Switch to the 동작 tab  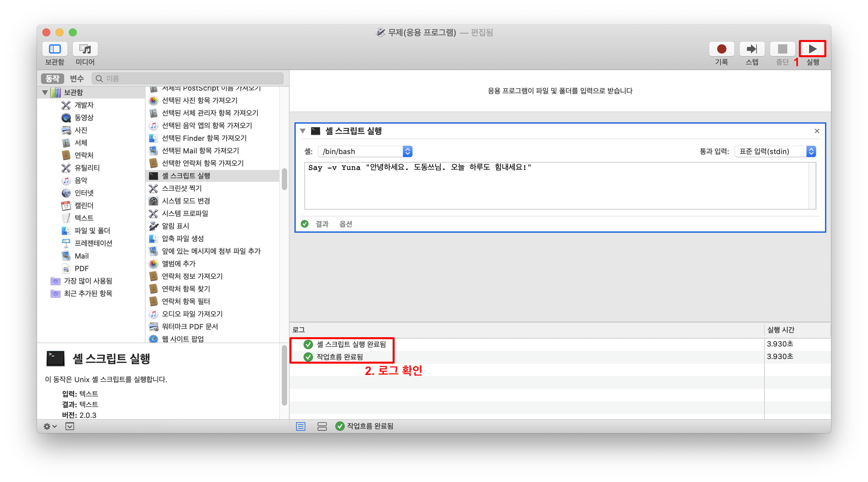[x=52, y=78]
